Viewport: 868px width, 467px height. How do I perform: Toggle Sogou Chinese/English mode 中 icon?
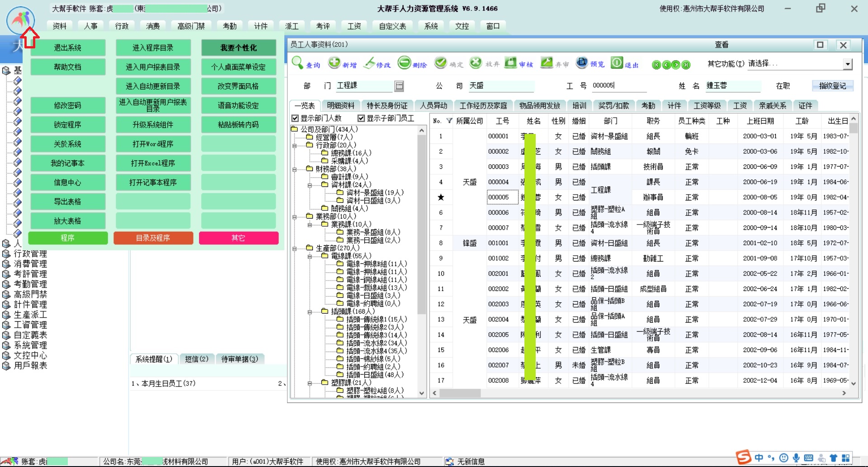(x=759, y=458)
